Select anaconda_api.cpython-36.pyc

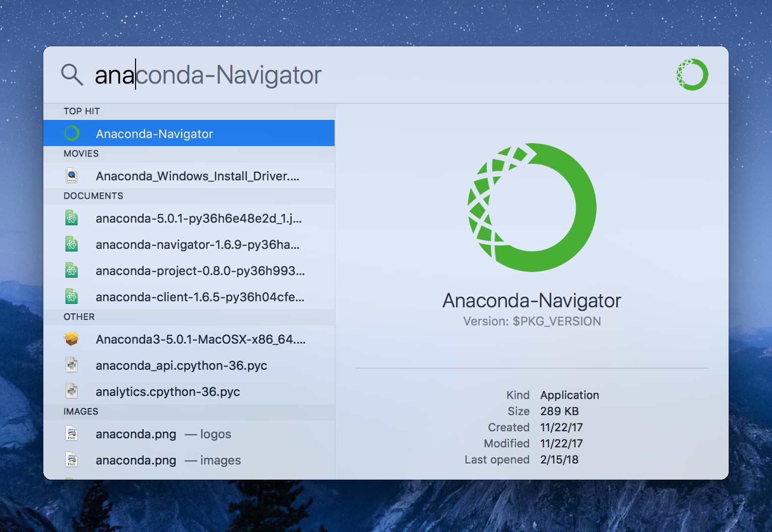tap(189, 365)
